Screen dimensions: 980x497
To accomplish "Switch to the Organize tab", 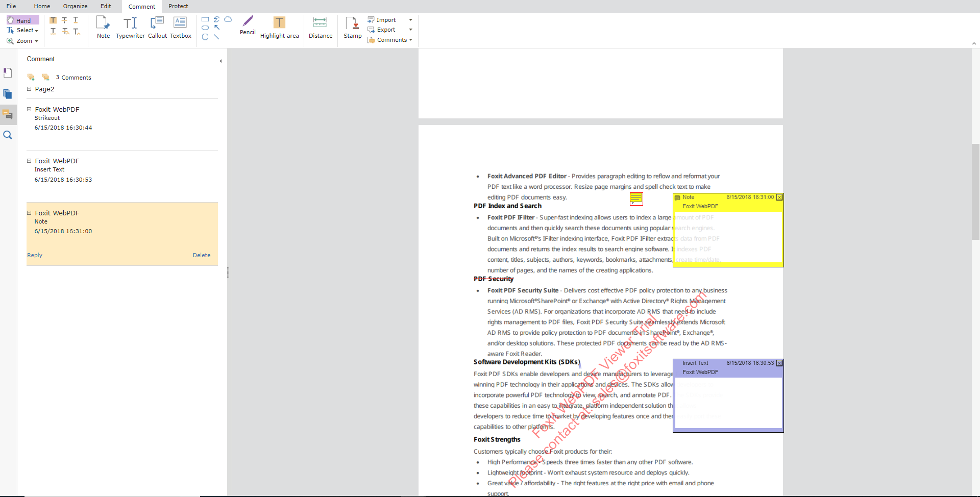I will click(75, 6).
